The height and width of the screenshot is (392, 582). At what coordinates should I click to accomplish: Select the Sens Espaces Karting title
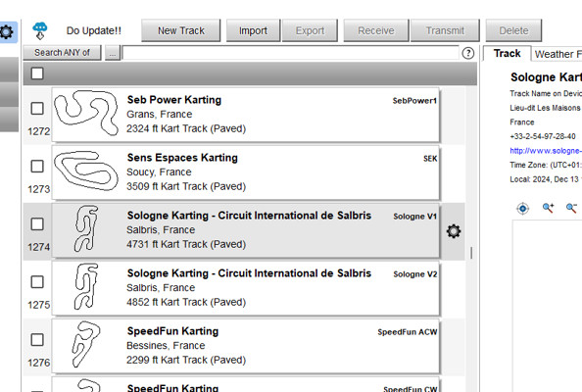click(182, 158)
